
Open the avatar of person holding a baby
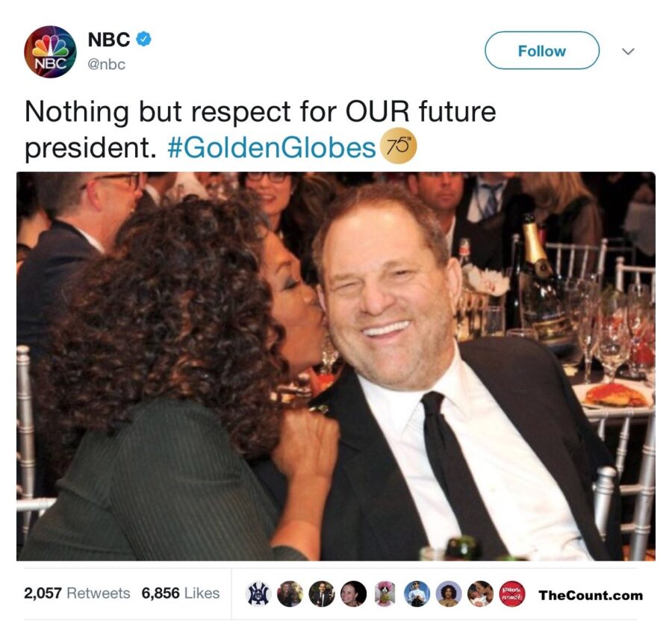coord(480,594)
